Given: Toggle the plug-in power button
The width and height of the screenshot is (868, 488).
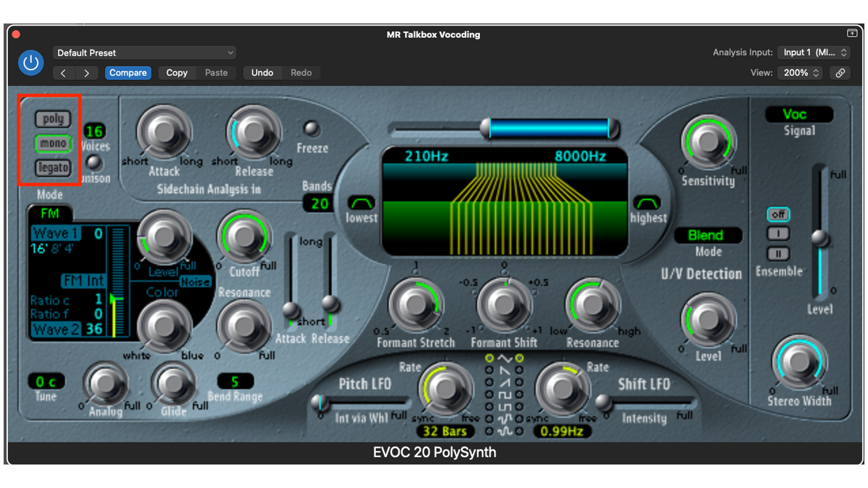Looking at the screenshot, I should click(x=31, y=62).
